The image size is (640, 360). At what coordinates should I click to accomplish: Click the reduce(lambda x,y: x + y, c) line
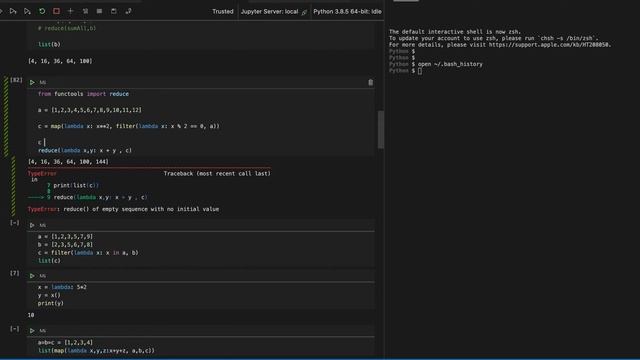pos(85,151)
